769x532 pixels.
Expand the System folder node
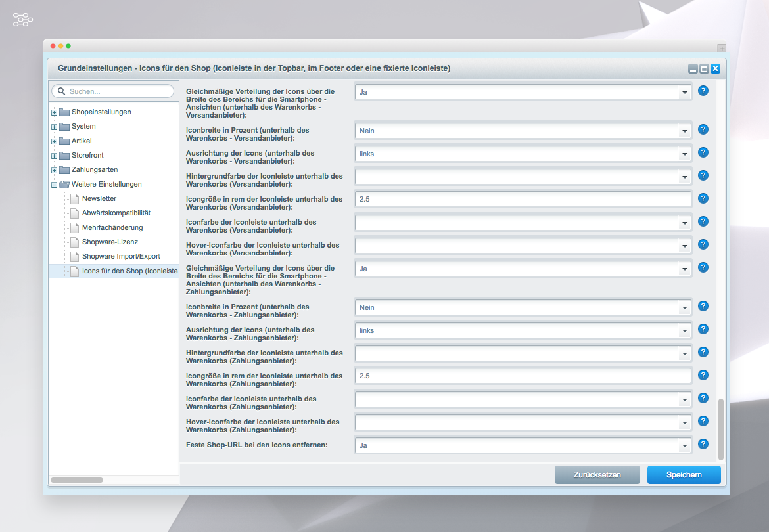coord(54,127)
